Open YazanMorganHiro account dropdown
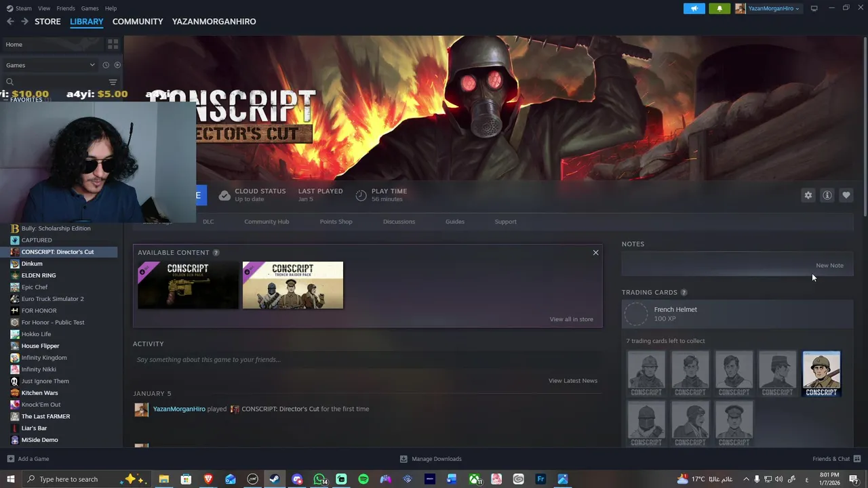 tap(768, 8)
